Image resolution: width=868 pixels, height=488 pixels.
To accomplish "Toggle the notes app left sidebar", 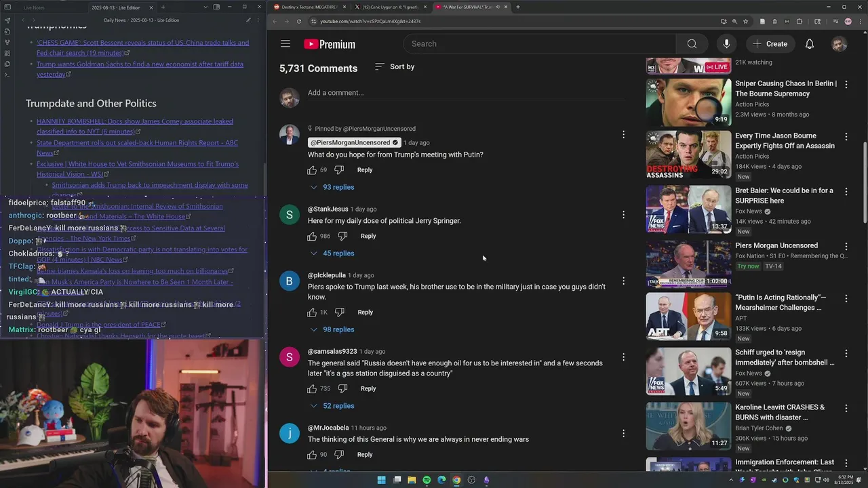I will (7, 7).
